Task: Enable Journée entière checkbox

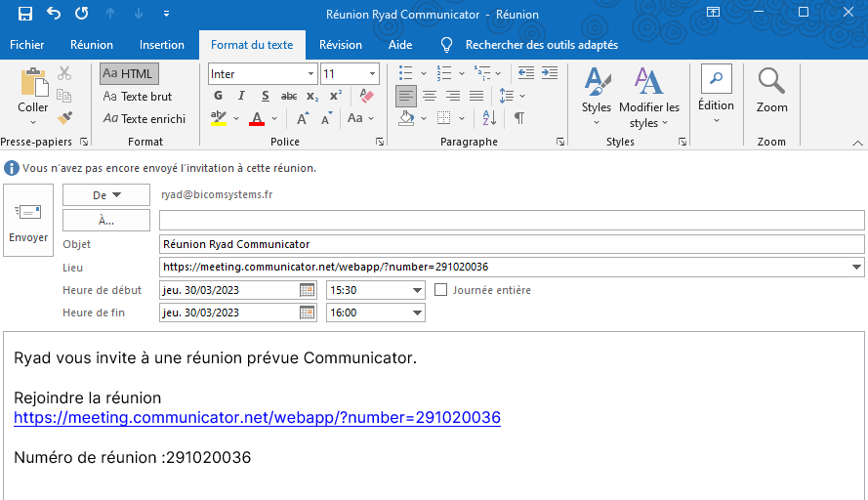Action: pos(440,290)
